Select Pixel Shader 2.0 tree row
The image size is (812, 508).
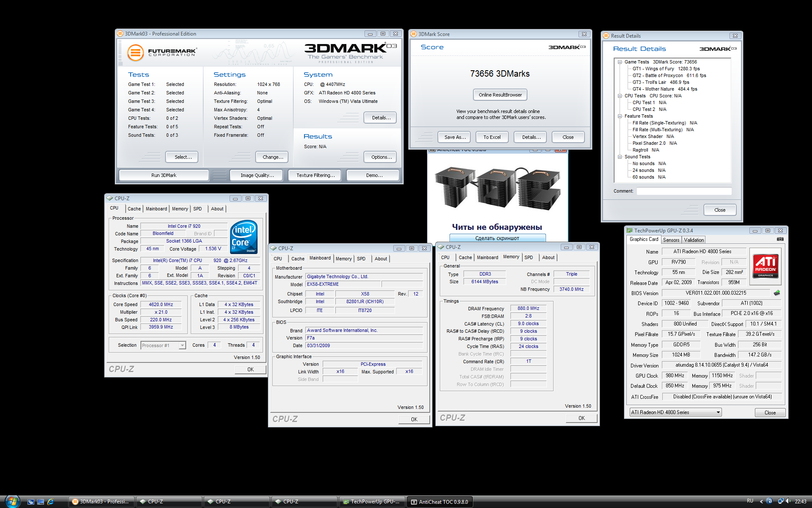coord(654,143)
